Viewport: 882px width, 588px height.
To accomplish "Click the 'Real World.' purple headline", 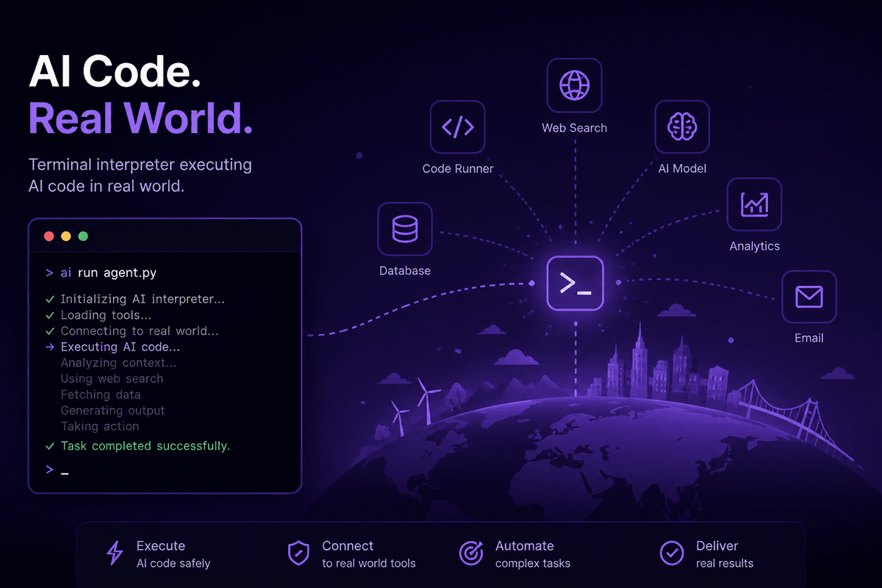I will point(140,118).
